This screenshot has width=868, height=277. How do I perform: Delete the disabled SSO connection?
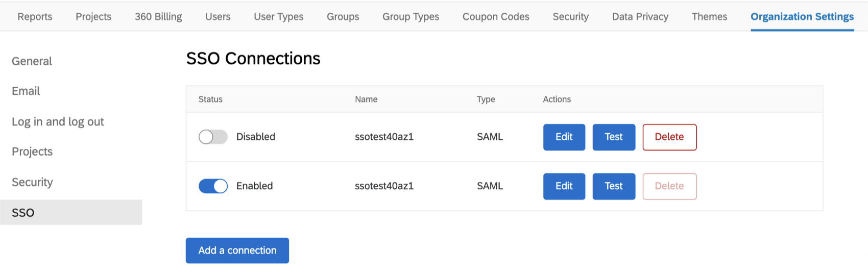point(669,137)
